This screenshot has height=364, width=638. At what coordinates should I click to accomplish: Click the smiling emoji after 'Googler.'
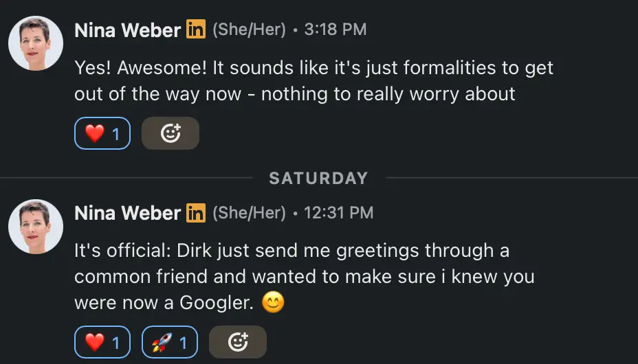point(273,304)
